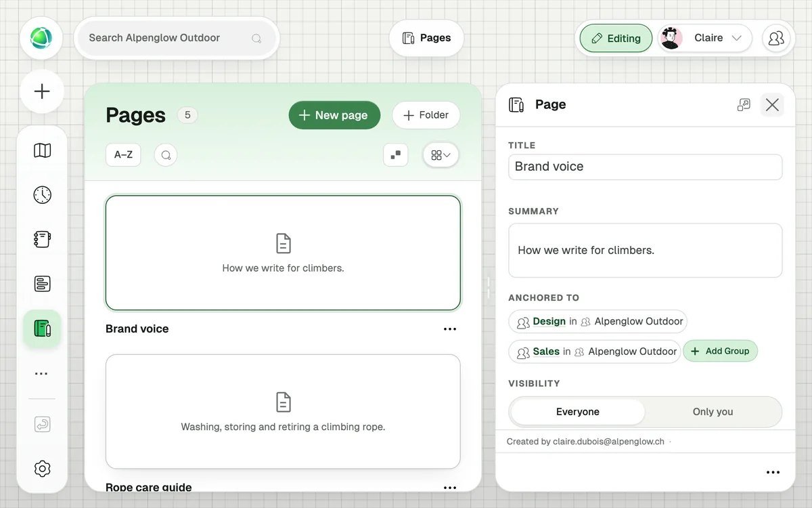Image resolution: width=812 pixels, height=508 pixels.
Task: Create a New page
Action: coord(334,115)
